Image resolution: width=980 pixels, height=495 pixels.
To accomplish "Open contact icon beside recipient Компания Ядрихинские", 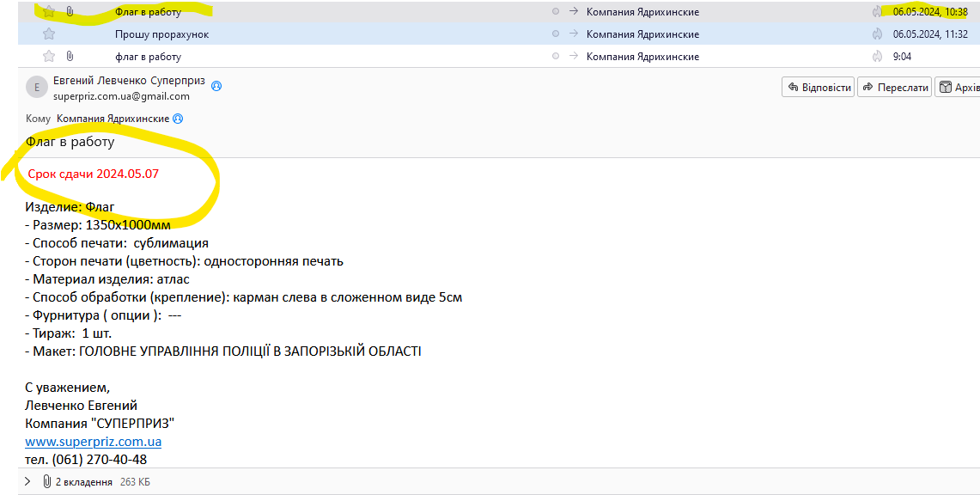I will coord(178,119).
